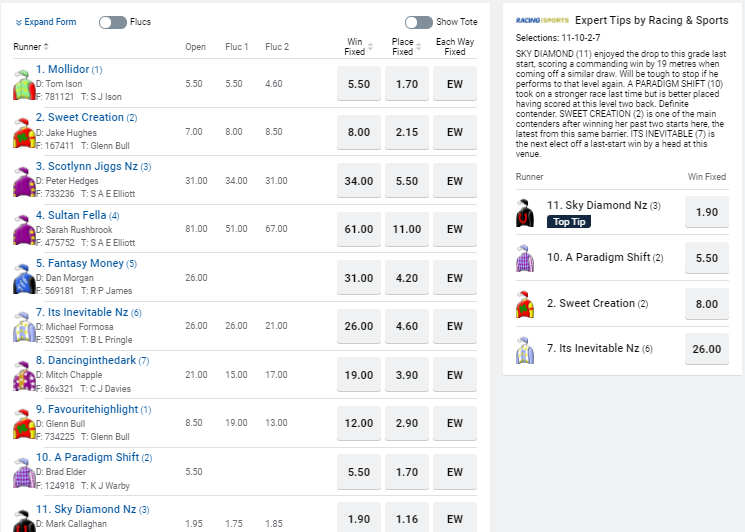Pick Sky Diamond Nz 1.90 odds in Expert Tips
This screenshot has height=532, width=745.
coord(706,213)
